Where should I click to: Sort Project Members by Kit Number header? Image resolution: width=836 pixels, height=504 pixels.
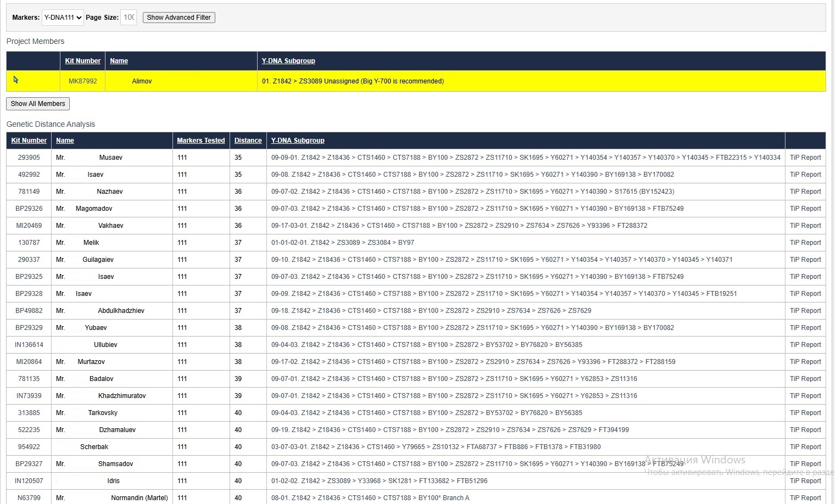[83, 61]
